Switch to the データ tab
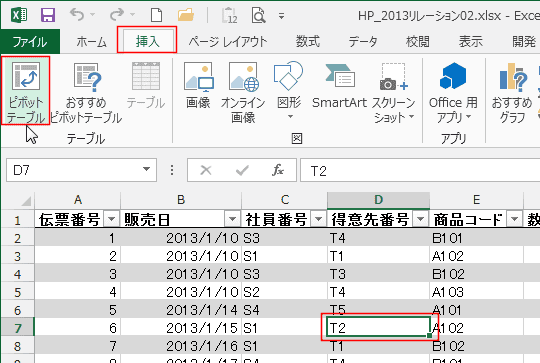The height and width of the screenshot is (363, 540). coord(363,41)
